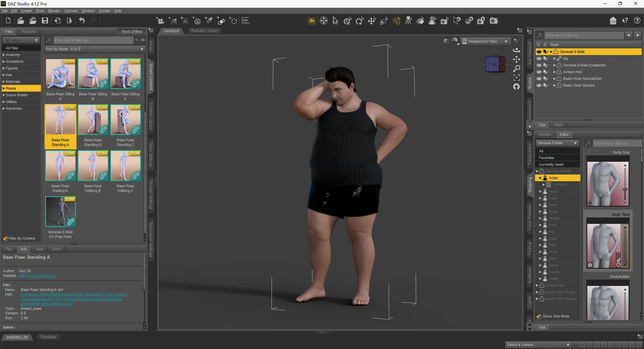Screen dimensions: 644x349
Task: Create a new point light
Action: click(x=185, y=21)
